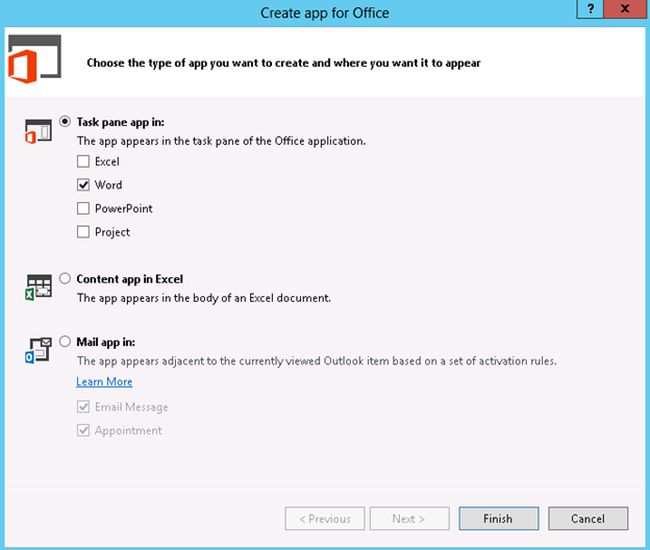Click the 'Create app for Office' title text
The image size is (650, 550).
pyautogui.click(x=325, y=13)
